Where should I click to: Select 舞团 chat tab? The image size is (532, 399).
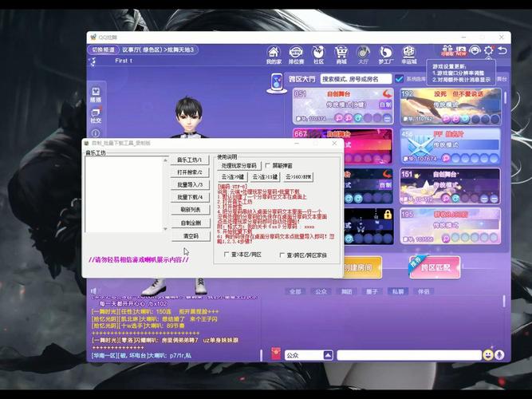point(346,291)
